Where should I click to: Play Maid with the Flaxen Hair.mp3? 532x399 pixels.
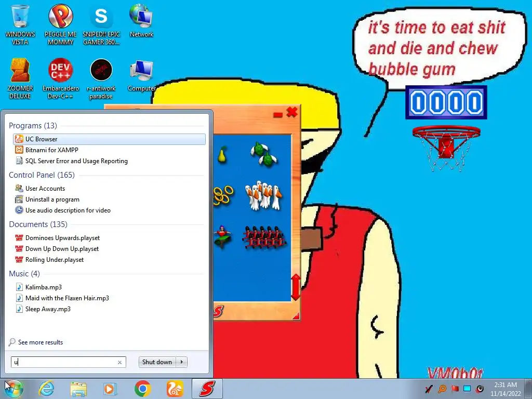[109, 298]
